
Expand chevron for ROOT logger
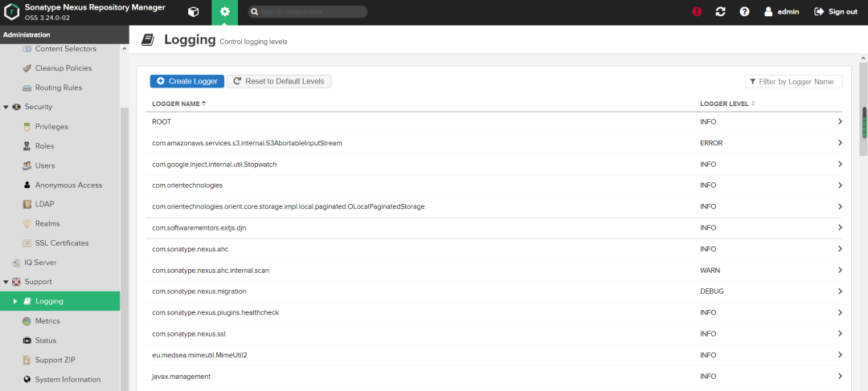pos(840,122)
